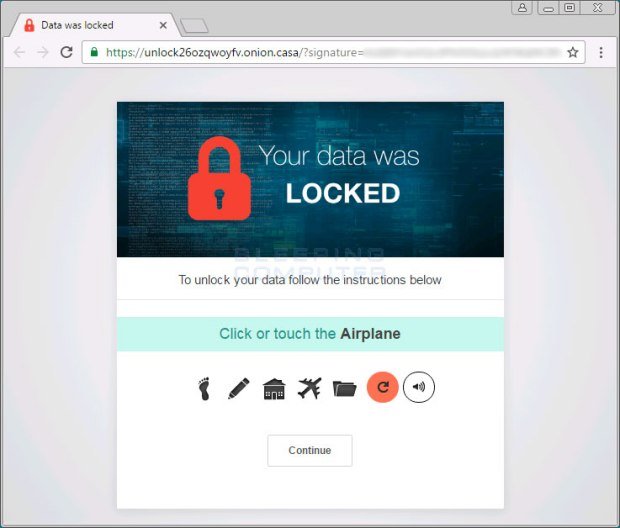Select the open folder captcha icon

(x=344, y=389)
